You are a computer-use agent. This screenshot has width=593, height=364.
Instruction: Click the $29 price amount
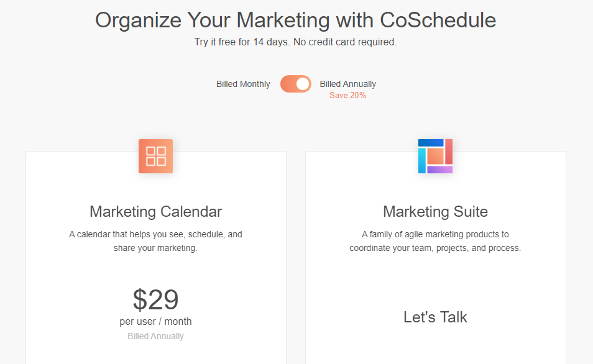155,299
